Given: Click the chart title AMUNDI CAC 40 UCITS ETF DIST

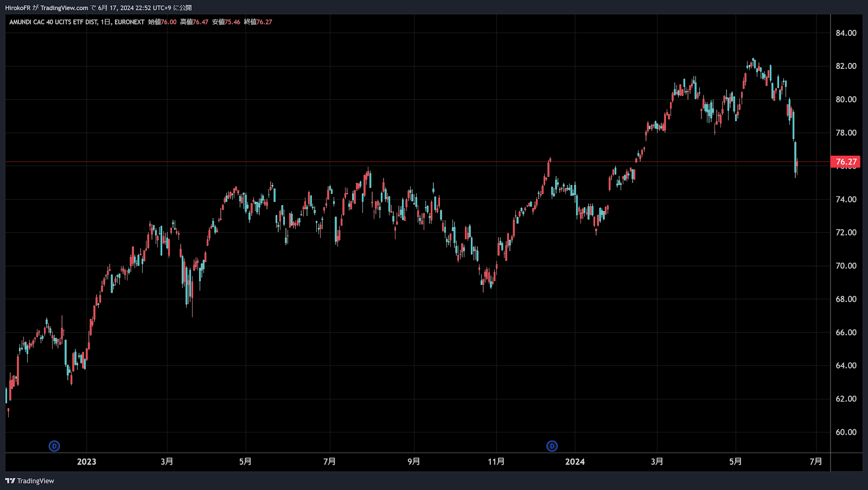Looking at the screenshot, I should click(53, 22).
